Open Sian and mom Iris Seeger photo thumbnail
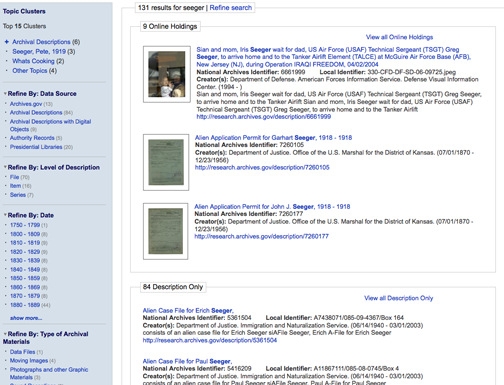This screenshot has width=504, height=385. coord(167,74)
